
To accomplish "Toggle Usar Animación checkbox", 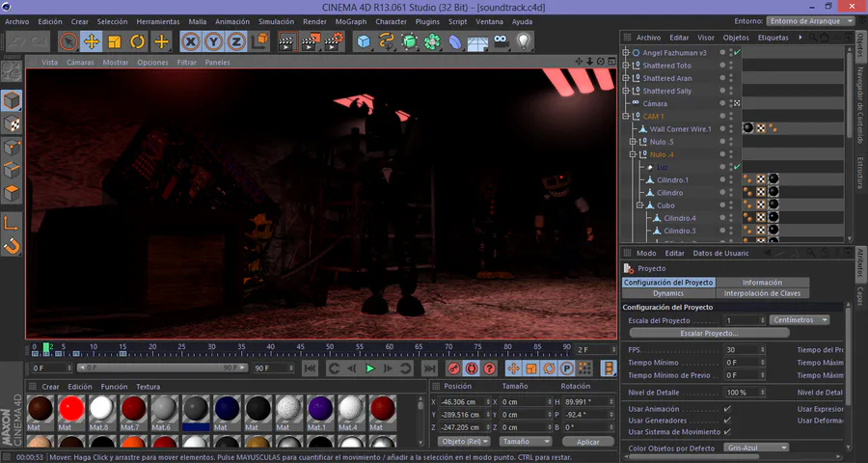I will (727, 409).
